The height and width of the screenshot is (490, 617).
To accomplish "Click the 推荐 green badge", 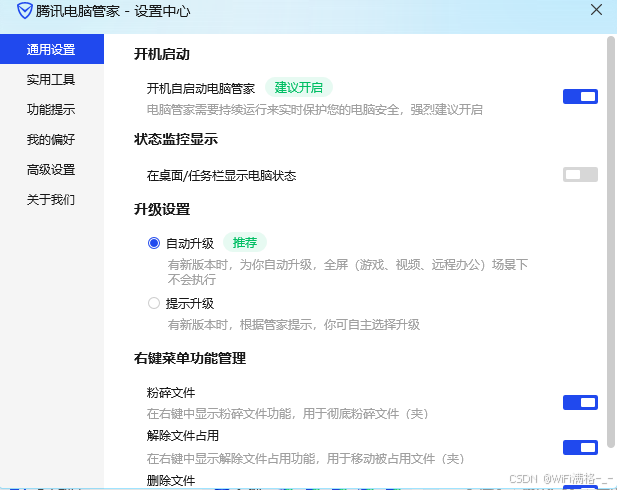I will (245, 242).
